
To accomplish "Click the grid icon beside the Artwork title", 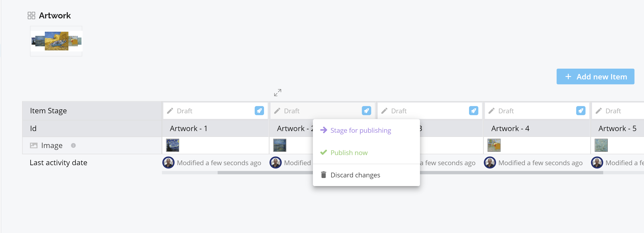I will 31,16.
